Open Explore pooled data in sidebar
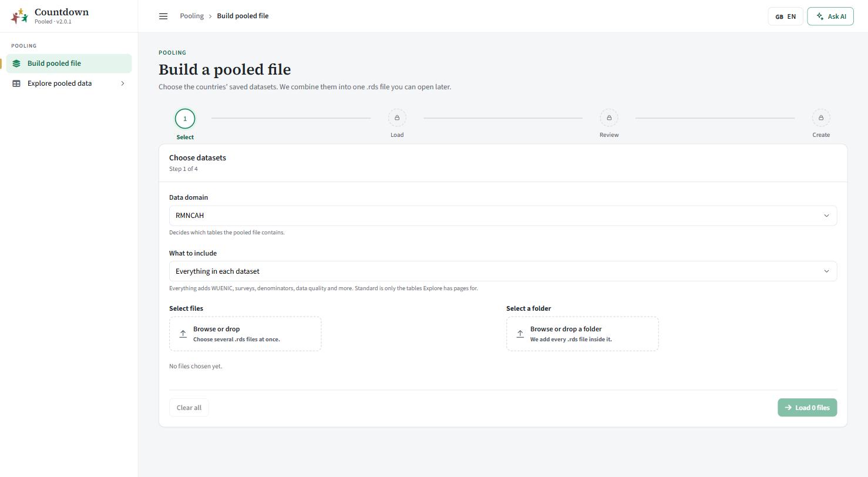868x477 pixels. pyautogui.click(x=69, y=83)
